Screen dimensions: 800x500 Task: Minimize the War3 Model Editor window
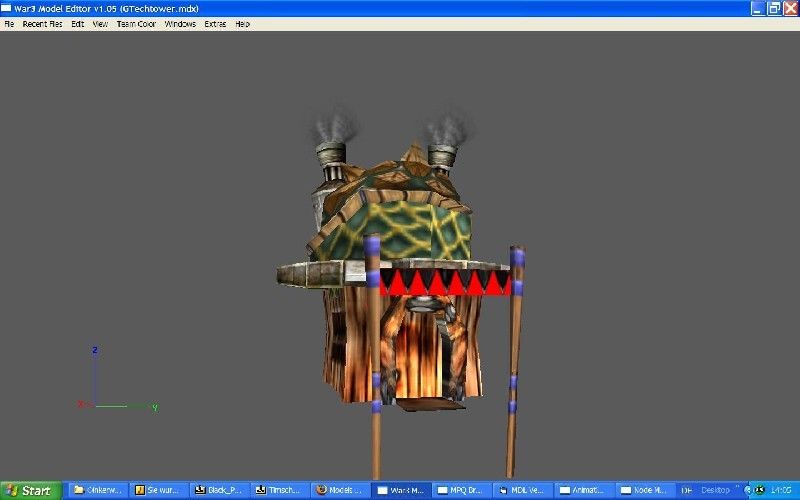(x=758, y=8)
